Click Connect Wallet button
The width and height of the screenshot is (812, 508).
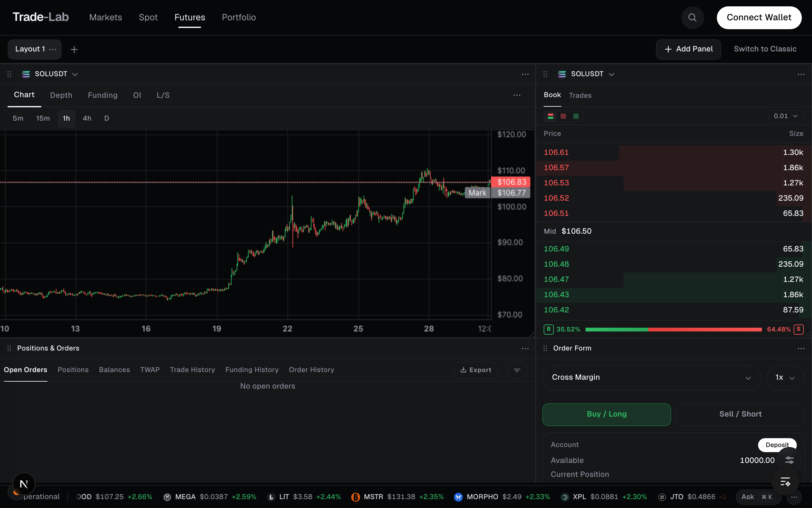759,17
